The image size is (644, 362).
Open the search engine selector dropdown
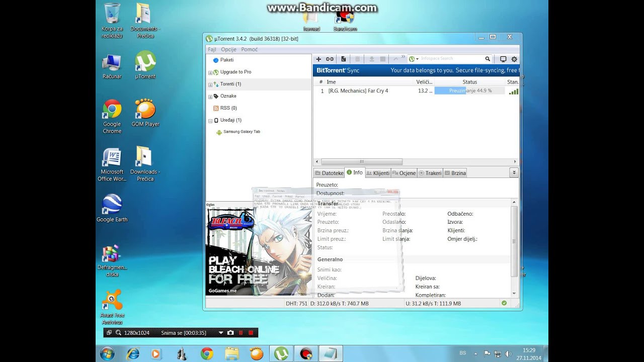click(x=414, y=59)
